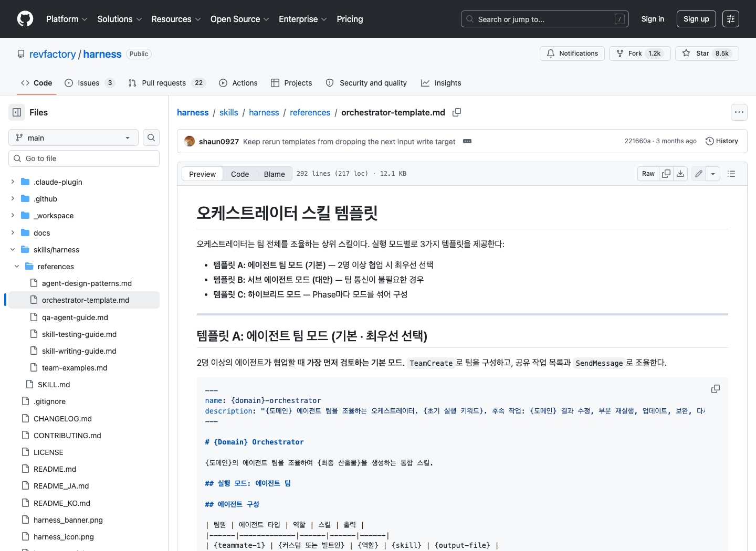Switch to Code view
The width and height of the screenshot is (756, 551).
240,174
